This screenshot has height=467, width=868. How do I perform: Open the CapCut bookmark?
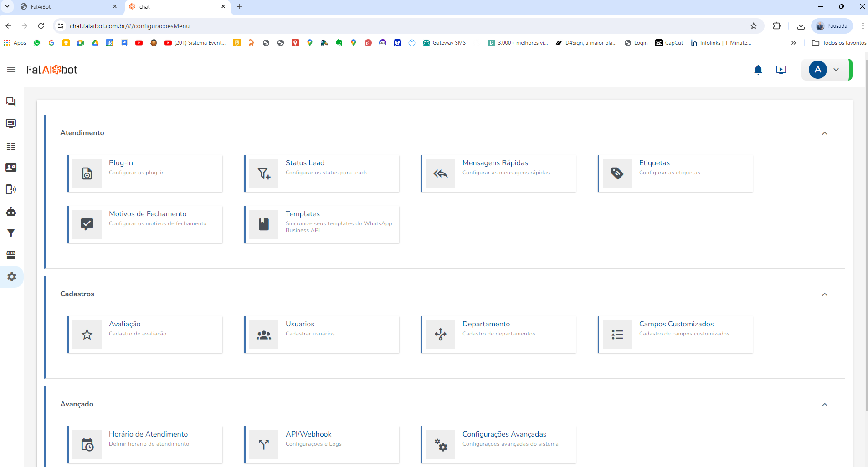coord(669,43)
